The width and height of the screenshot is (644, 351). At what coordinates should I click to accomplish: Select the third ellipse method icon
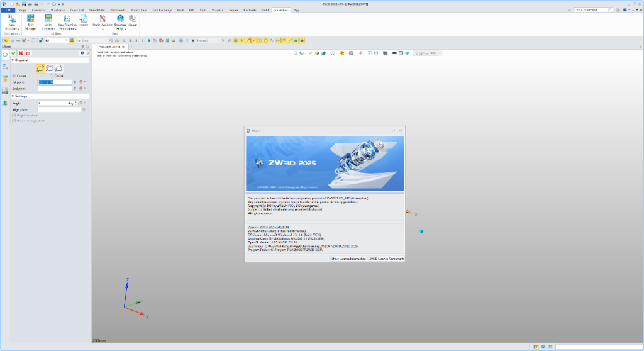(x=59, y=68)
